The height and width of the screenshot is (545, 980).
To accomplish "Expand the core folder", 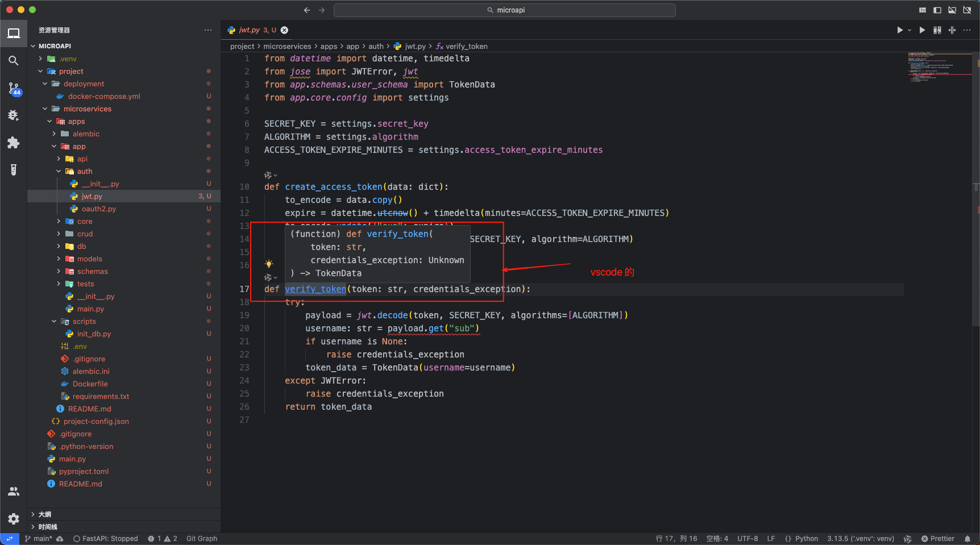I will [x=59, y=222].
